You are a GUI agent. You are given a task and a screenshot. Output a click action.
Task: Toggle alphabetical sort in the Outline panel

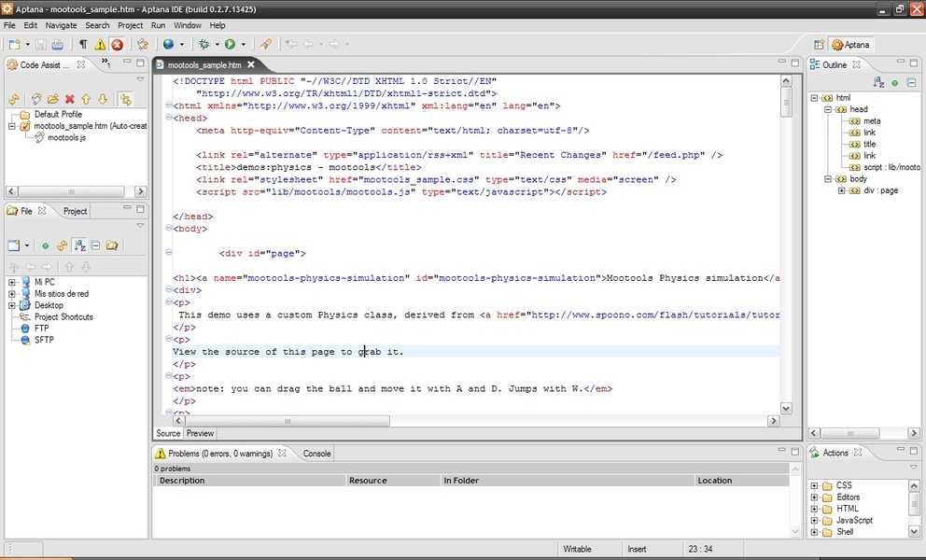pos(878,83)
